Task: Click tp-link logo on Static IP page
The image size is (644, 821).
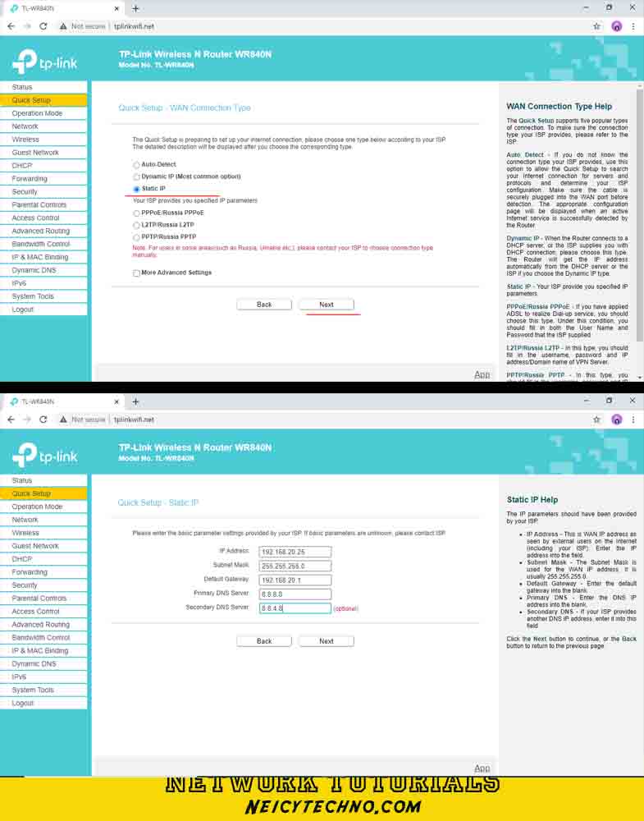Action: coord(44,455)
